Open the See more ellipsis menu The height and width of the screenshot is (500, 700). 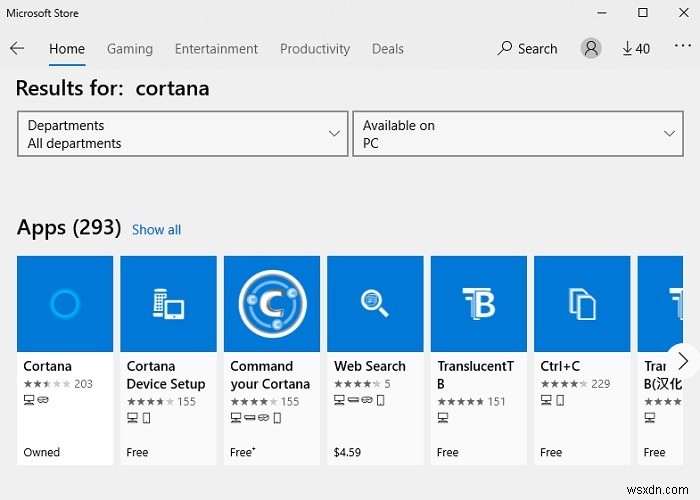point(683,45)
